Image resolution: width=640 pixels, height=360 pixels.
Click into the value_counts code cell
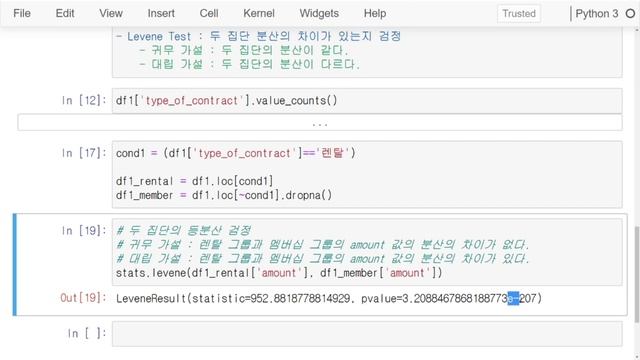(x=367, y=100)
